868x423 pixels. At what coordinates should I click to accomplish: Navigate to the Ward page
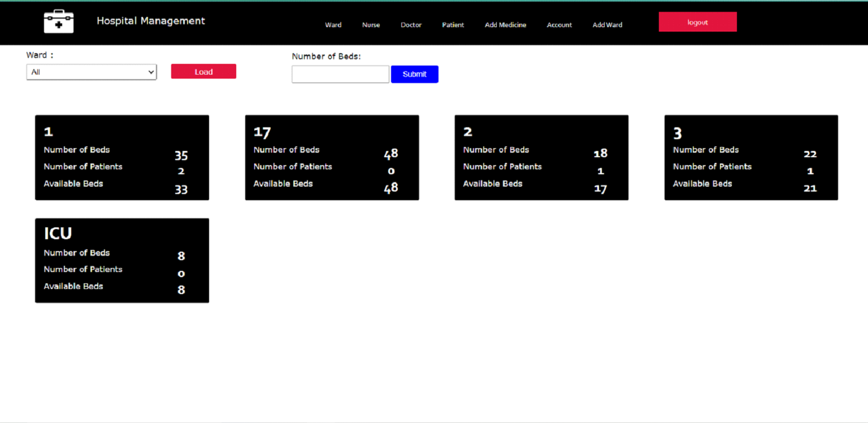coord(333,25)
